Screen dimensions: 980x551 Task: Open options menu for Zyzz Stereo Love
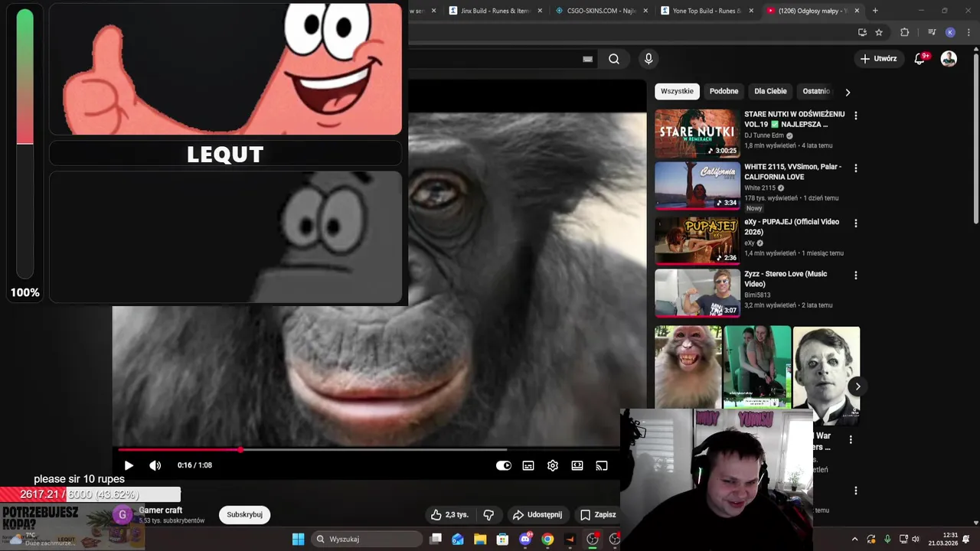[x=855, y=275]
